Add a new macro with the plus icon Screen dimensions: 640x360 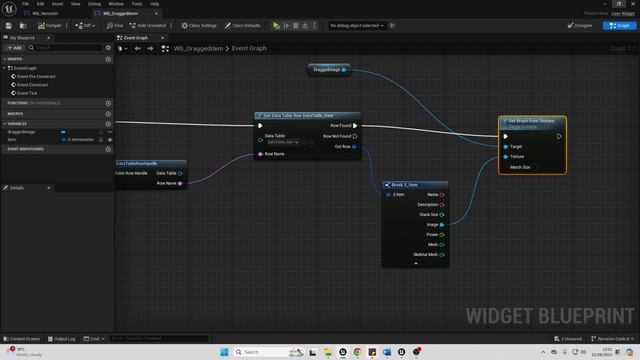[108, 114]
